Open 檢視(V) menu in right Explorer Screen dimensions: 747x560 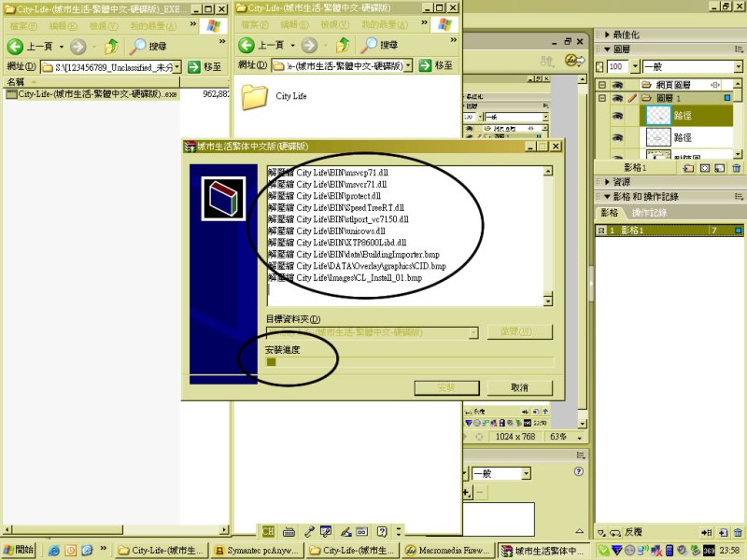pyautogui.click(x=335, y=24)
